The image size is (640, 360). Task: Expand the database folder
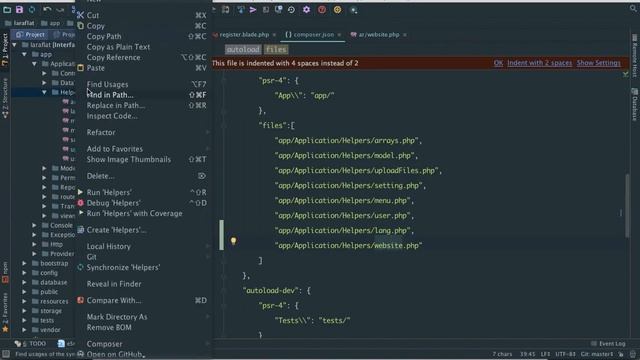pyautogui.click(x=24, y=282)
